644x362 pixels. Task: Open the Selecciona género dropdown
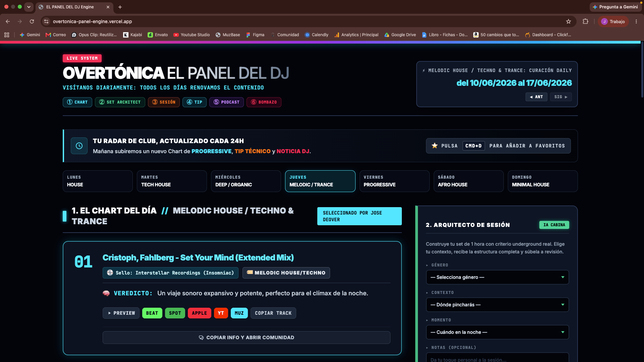point(497,277)
